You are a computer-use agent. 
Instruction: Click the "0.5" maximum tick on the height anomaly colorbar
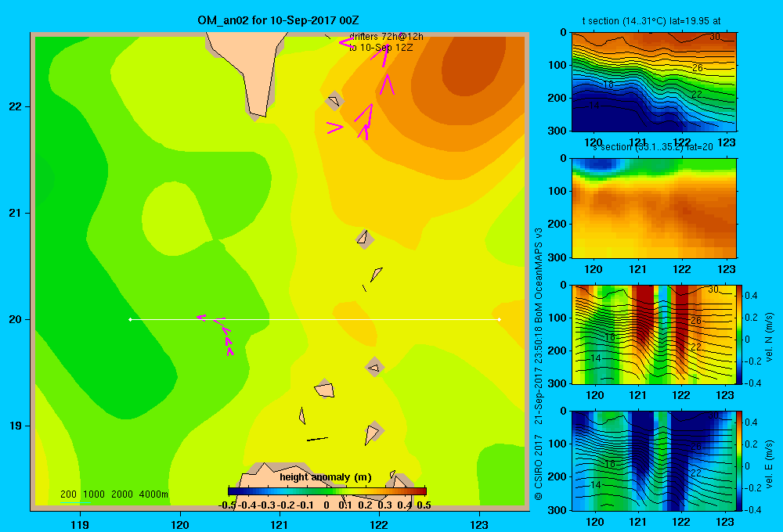pos(424,505)
